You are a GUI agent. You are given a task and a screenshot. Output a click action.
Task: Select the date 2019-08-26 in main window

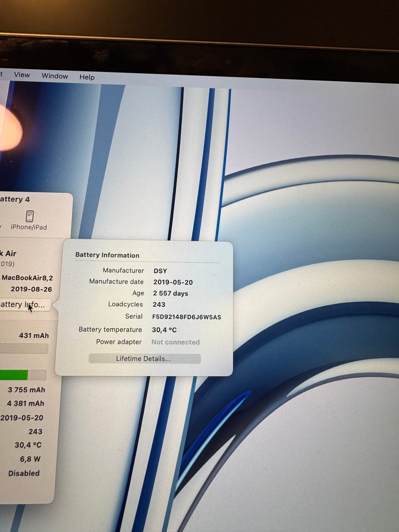coord(31,289)
